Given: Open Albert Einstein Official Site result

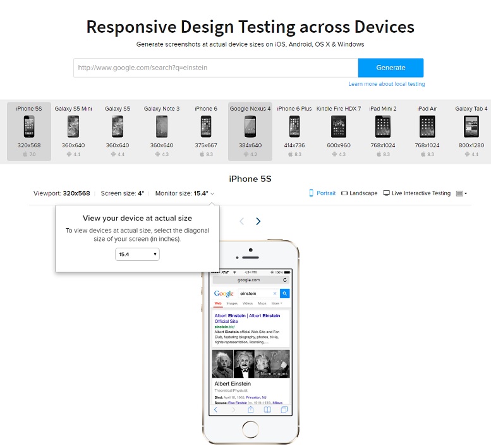Looking at the screenshot, I should click(x=247, y=318).
